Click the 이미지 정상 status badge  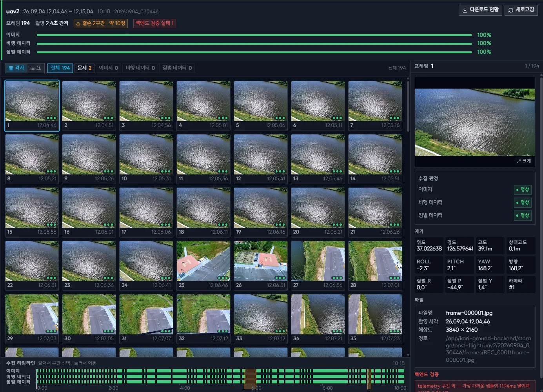[x=523, y=190]
